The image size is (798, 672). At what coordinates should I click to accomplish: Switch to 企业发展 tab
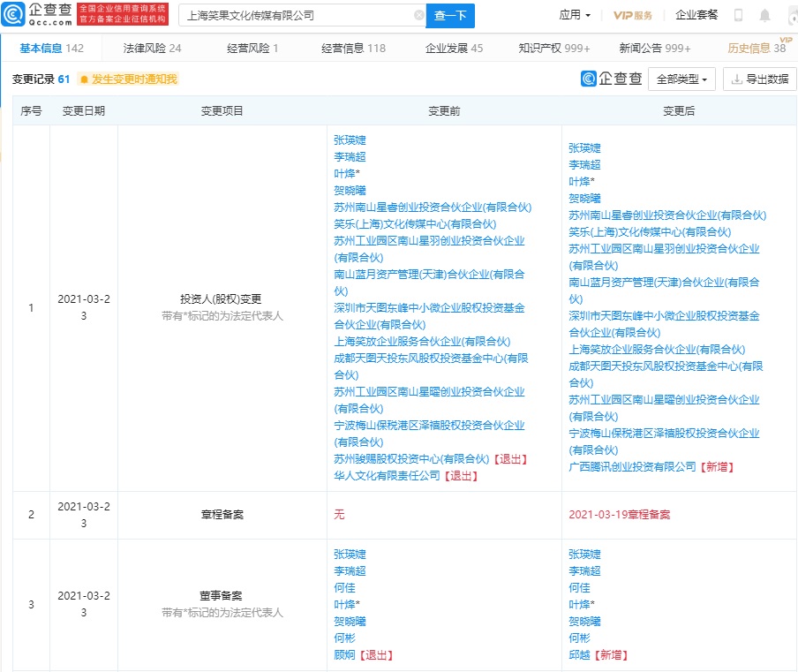coord(454,49)
